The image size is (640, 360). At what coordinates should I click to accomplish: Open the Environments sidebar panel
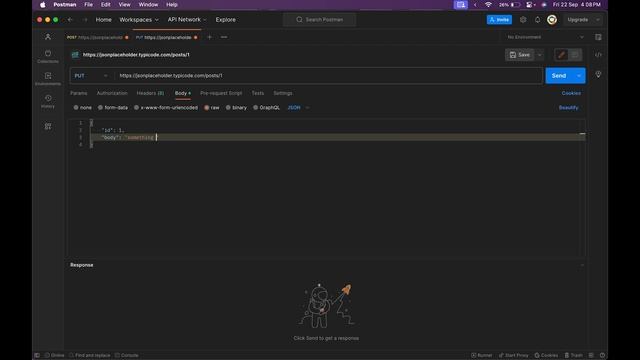click(x=48, y=79)
